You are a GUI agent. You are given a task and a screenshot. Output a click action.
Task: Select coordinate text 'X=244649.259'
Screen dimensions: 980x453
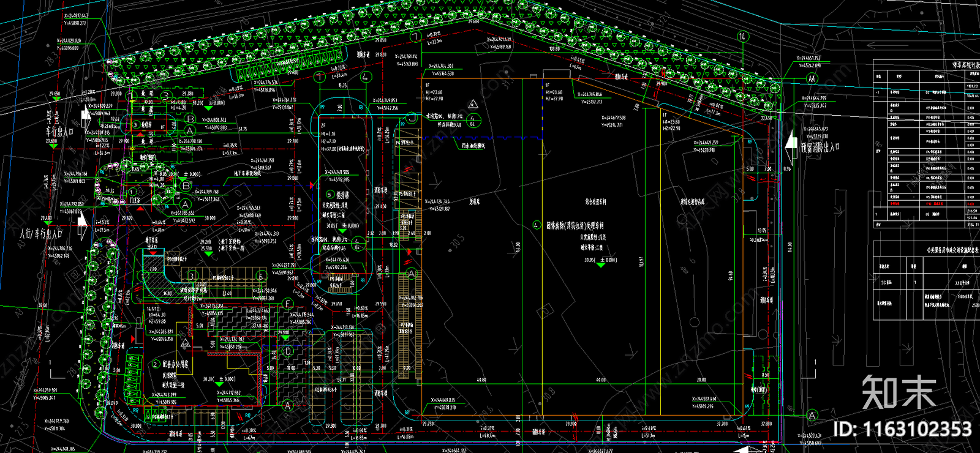(705, 143)
